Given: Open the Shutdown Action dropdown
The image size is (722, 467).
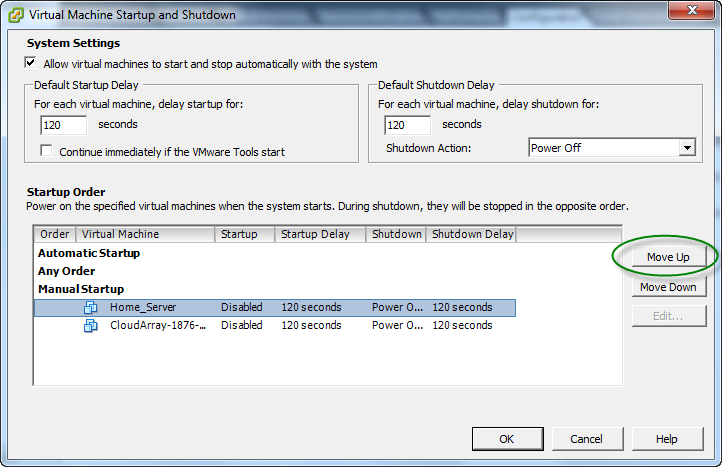Looking at the screenshot, I should point(686,148).
